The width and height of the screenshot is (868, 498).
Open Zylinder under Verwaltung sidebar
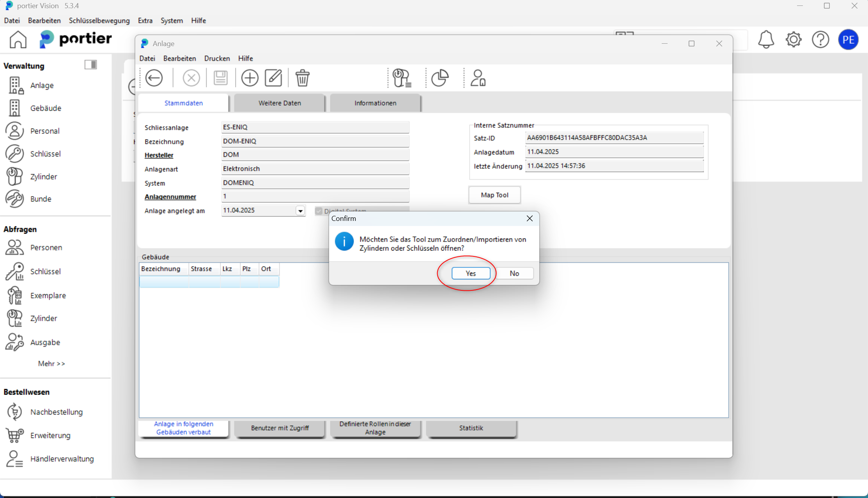(x=43, y=176)
